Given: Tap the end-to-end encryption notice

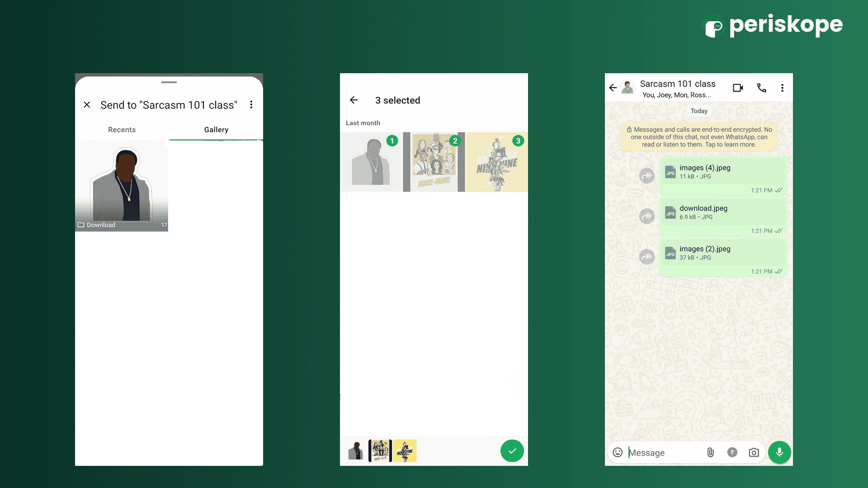Looking at the screenshot, I should (x=698, y=137).
